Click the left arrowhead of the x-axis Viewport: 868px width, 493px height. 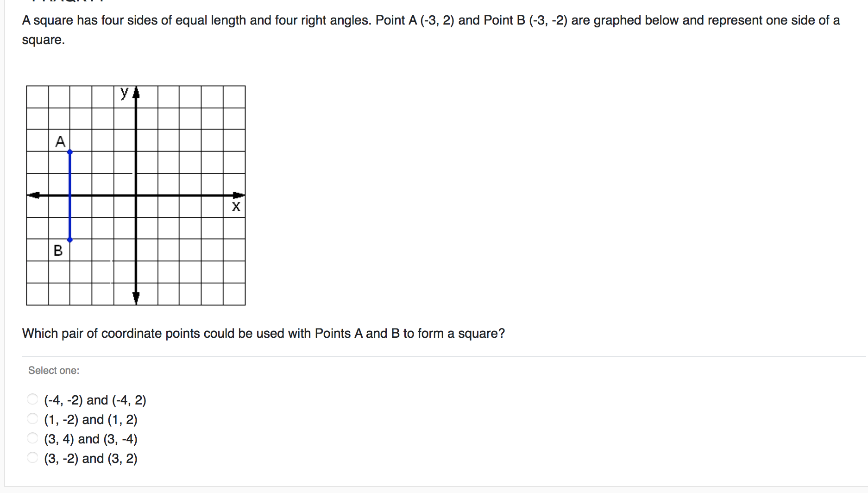coord(34,195)
